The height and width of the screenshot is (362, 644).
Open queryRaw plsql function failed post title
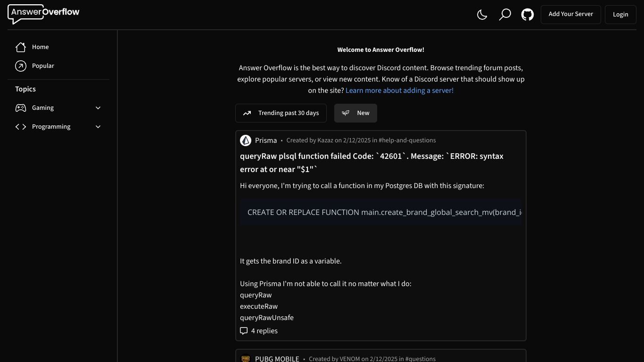(x=372, y=163)
